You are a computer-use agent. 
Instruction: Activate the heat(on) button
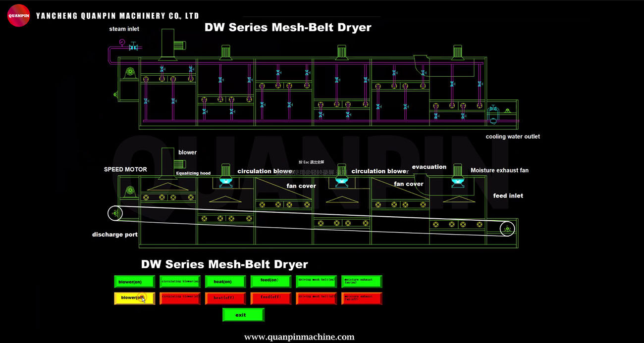(x=225, y=282)
